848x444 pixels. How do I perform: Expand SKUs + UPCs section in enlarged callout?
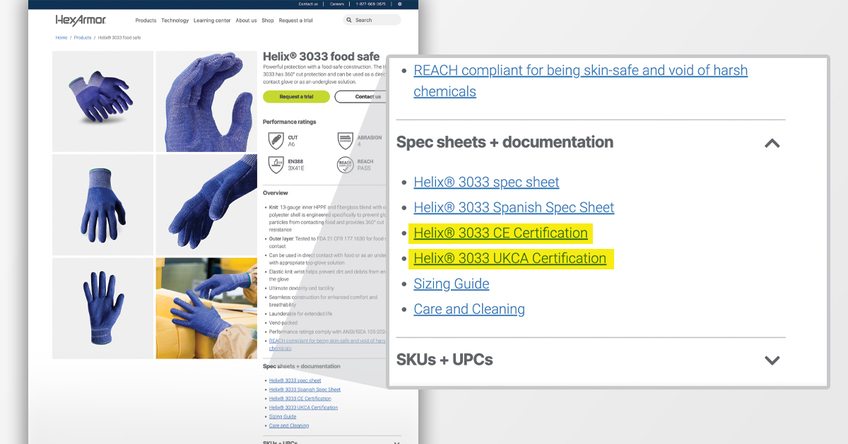tap(772, 360)
